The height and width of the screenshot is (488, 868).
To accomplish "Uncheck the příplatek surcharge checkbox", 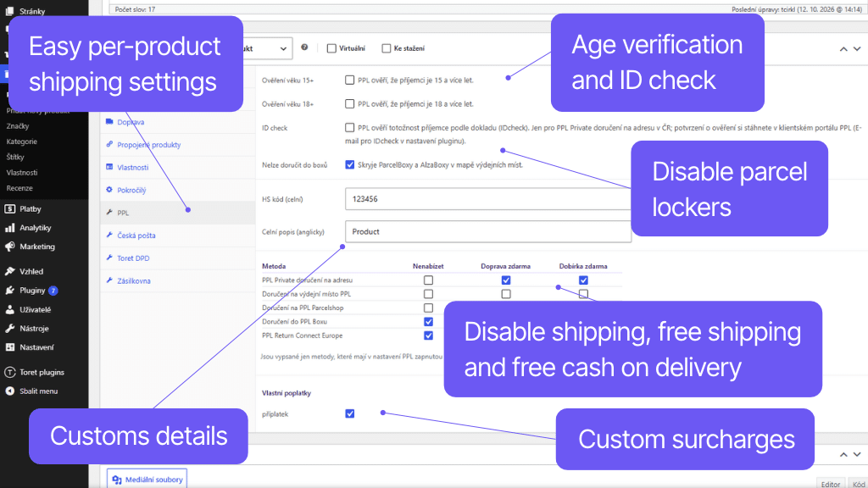I will point(350,413).
